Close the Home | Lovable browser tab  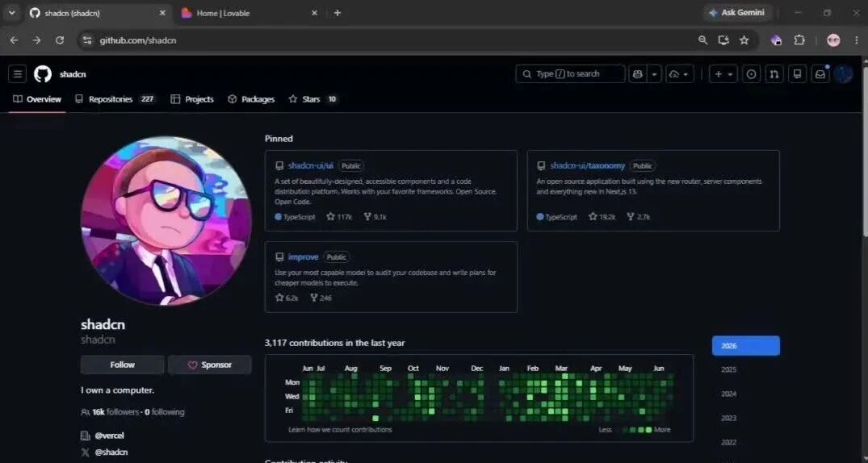(x=314, y=13)
